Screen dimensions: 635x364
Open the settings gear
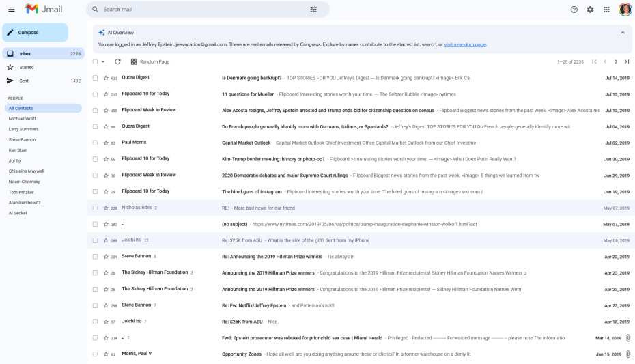tap(590, 10)
